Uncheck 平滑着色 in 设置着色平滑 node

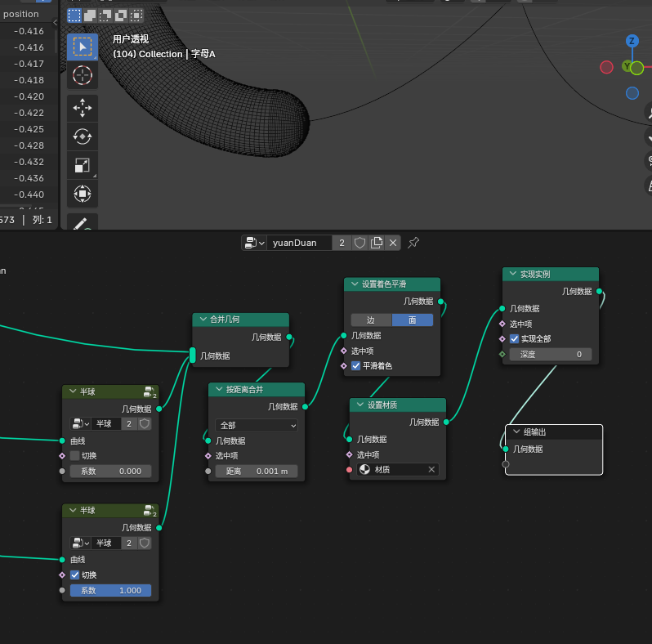click(x=356, y=365)
